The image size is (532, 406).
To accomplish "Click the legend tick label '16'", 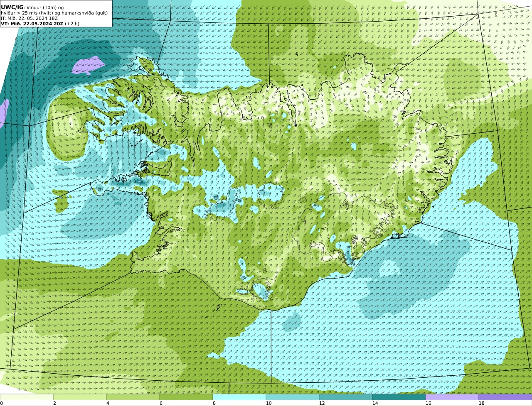I will coord(428,403).
